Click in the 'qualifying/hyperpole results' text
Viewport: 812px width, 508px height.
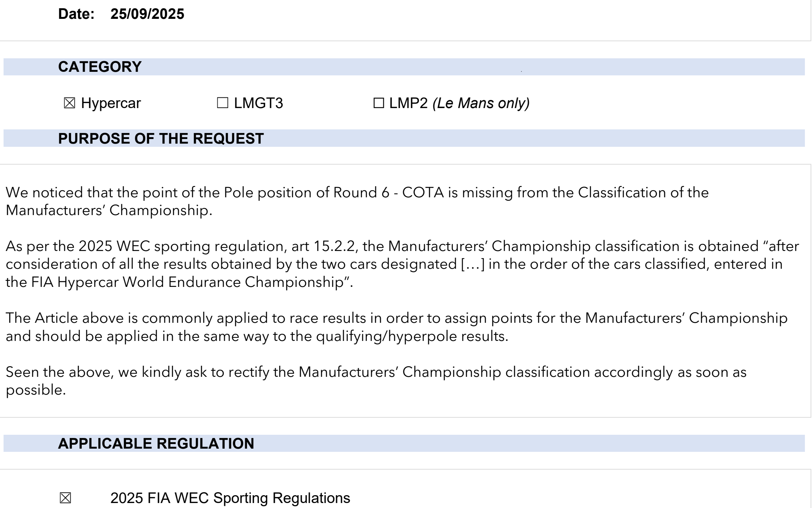[412, 336]
